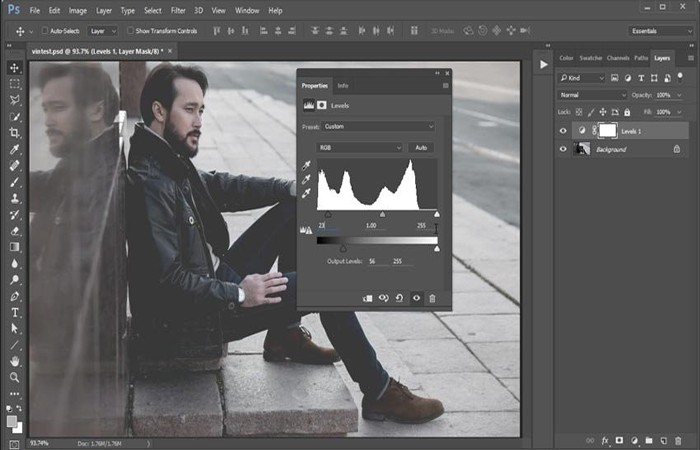The width and height of the screenshot is (700, 450).
Task: Open the Normal blend mode dropdown
Action: pos(592,95)
